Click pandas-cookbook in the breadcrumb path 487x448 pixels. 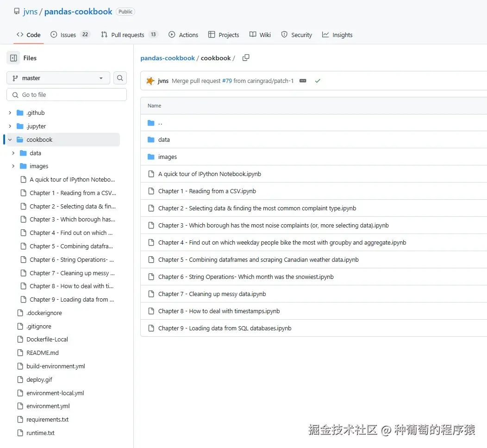pyautogui.click(x=168, y=58)
